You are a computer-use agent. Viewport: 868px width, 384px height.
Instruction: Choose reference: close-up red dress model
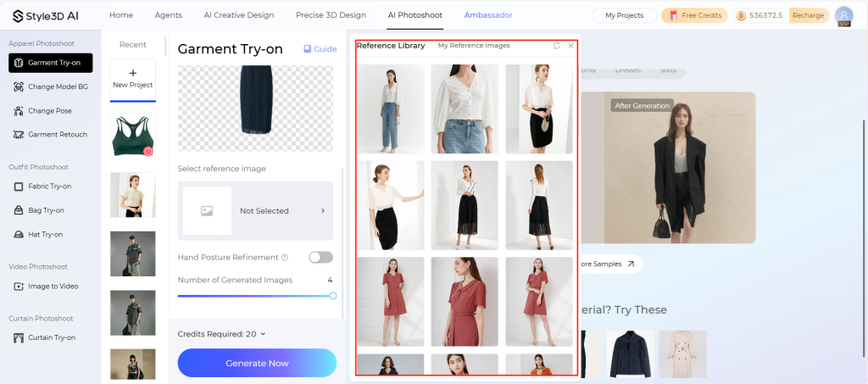(x=465, y=302)
